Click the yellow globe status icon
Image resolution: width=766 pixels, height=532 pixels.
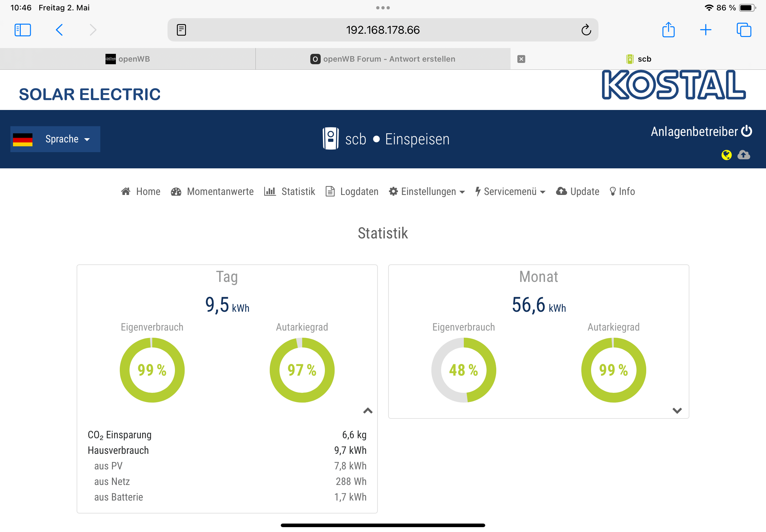(x=726, y=155)
